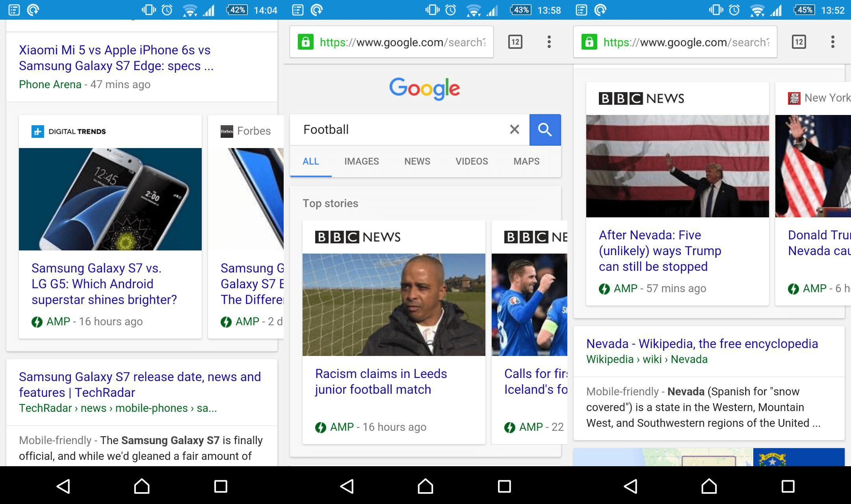Tap the right browser's google.com URL bar
The image size is (851, 504).
(x=675, y=42)
